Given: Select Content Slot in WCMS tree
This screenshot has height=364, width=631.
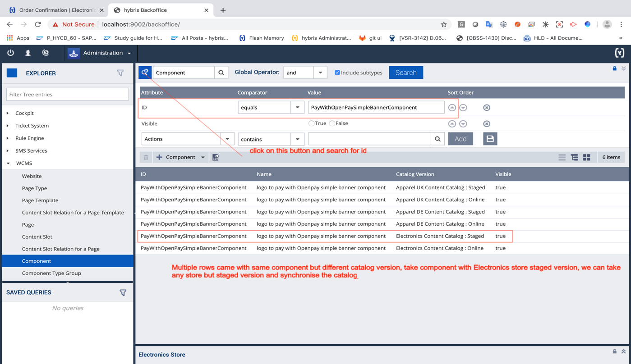Looking at the screenshot, I should click(37, 237).
